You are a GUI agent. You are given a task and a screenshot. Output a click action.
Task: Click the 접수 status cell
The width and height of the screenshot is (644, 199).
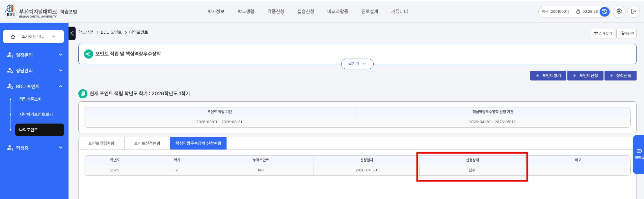[472, 170]
